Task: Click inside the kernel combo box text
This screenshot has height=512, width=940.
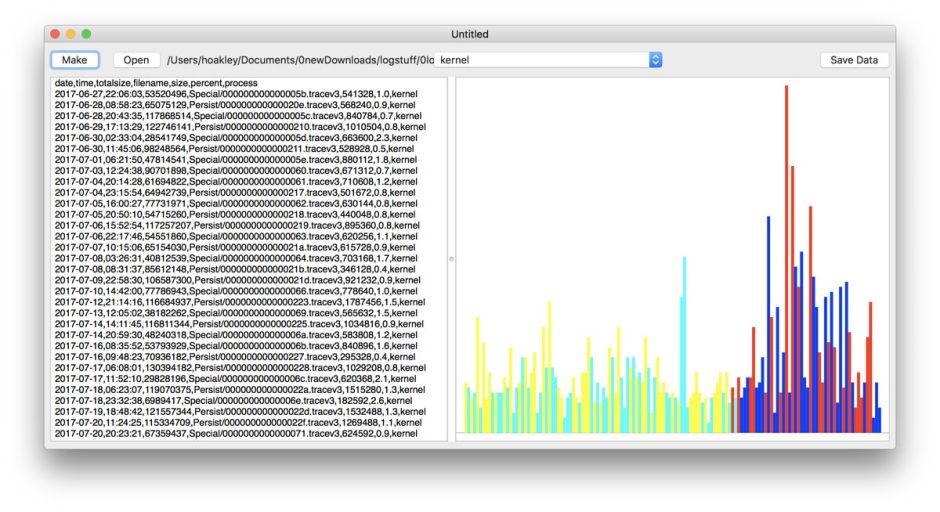Action: tap(540, 60)
